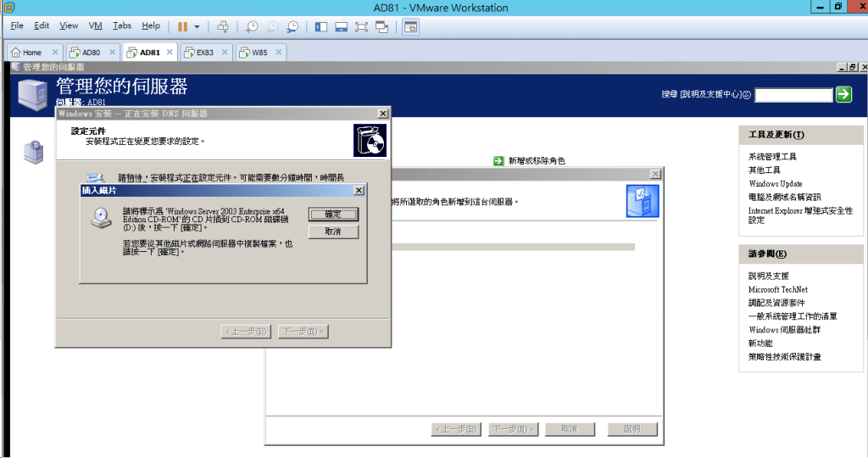868x458 pixels.
Task: Open the snapshot manager icon
Action: click(x=292, y=26)
